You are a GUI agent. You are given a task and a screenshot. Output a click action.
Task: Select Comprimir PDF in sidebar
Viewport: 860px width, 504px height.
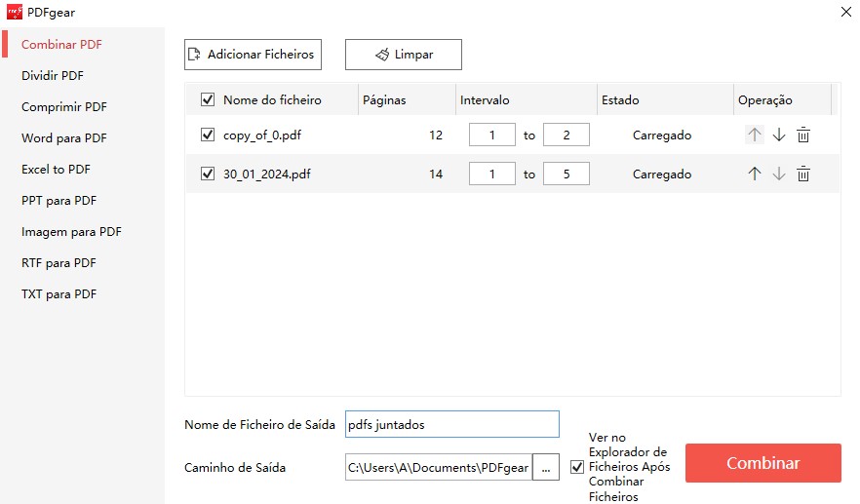coord(64,107)
